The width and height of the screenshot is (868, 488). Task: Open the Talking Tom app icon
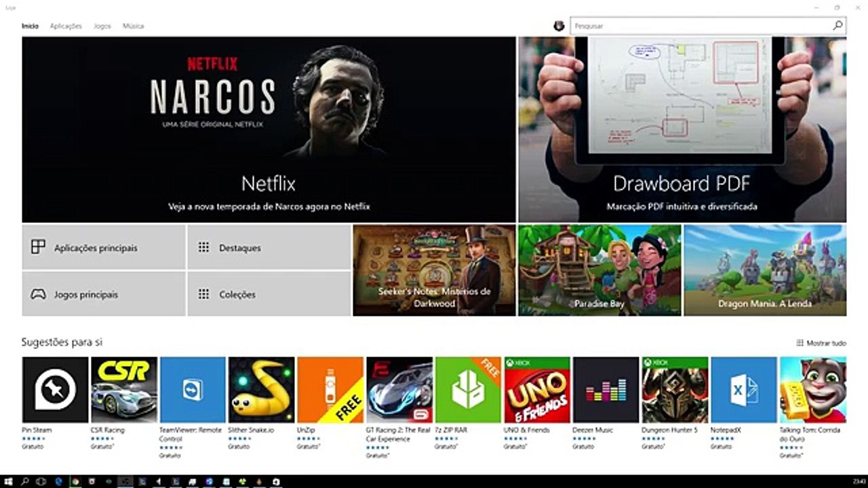pyautogui.click(x=812, y=390)
